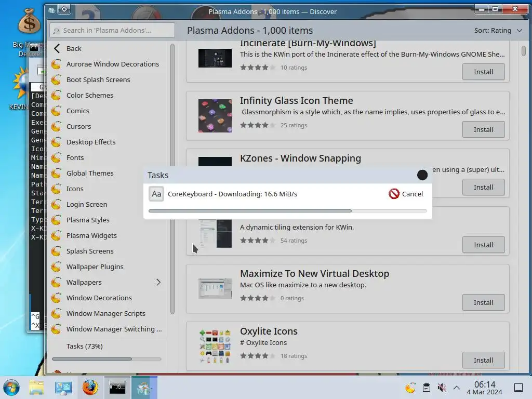Install Oxylite Icons

pos(484,361)
